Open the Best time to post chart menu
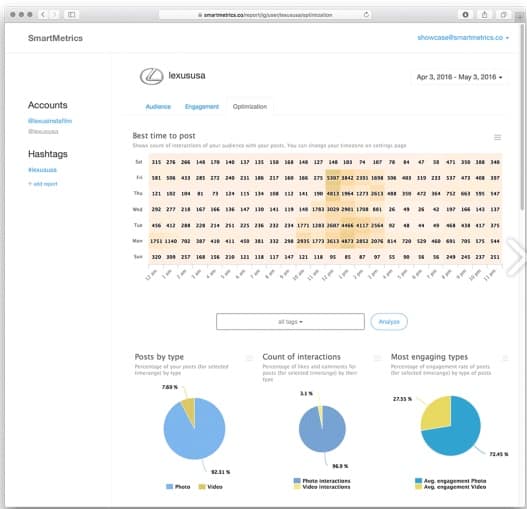 click(x=497, y=138)
